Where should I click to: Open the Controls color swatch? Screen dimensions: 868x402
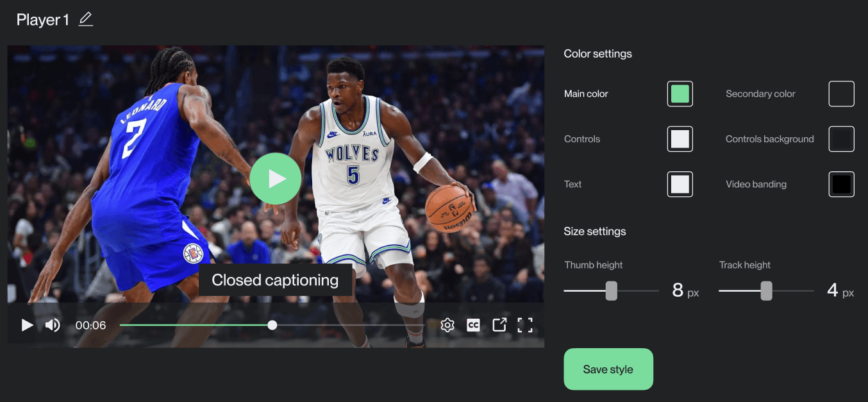pyautogui.click(x=680, y=139)
